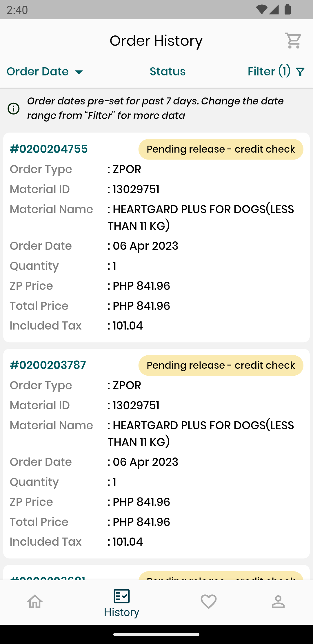Open the favorites heart icon
This screenshot has width=313, height=644.
pos(209,602)
